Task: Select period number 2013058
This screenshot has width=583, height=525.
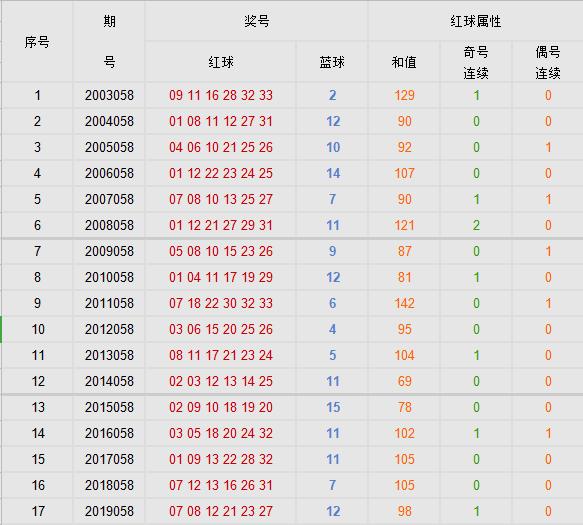Action: pyautogui.click(x=109, y=355)
